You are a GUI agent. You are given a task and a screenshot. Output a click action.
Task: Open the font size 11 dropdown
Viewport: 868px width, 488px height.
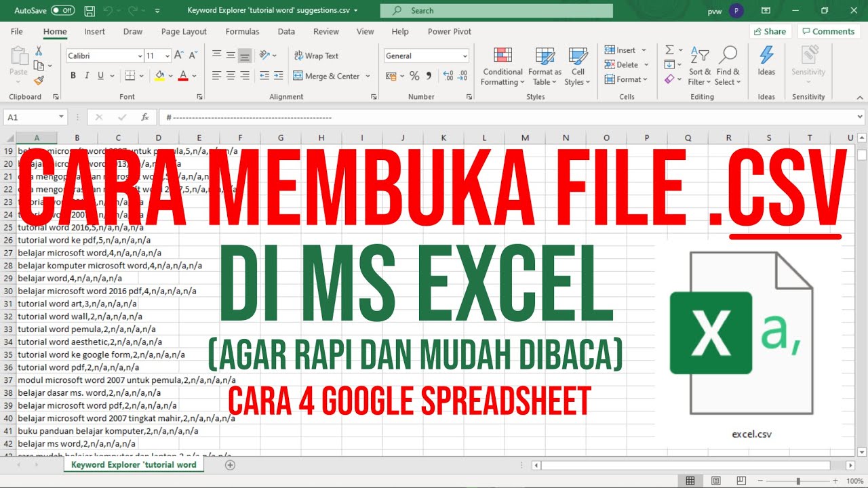pos(168,56)
